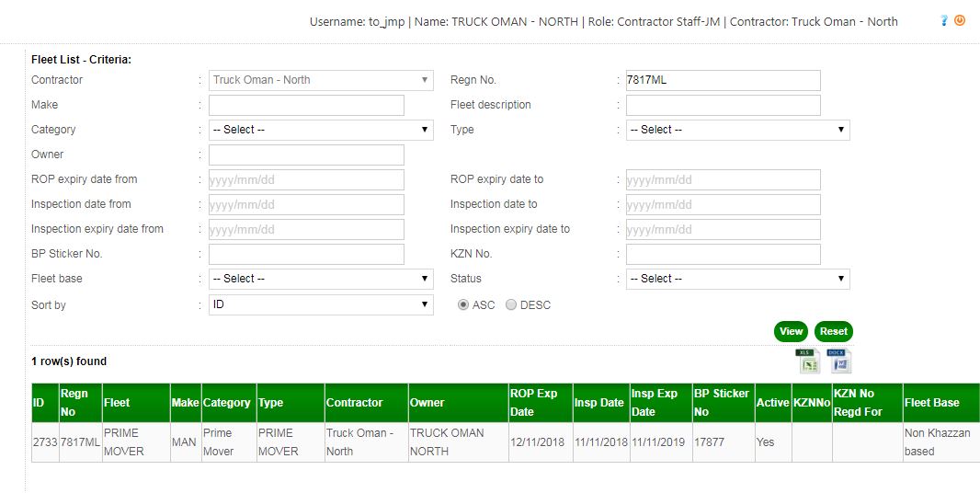Export fleet list to XLS file

tap(808, 361)
